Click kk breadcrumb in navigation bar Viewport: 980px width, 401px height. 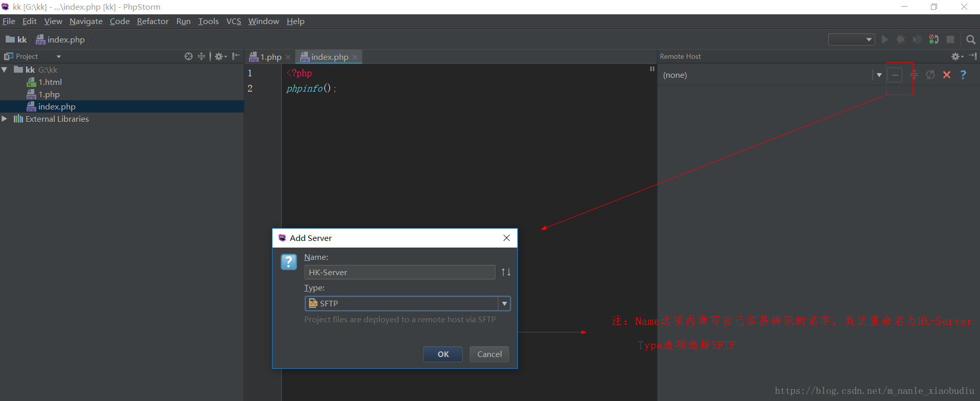[x=16, y=39]
